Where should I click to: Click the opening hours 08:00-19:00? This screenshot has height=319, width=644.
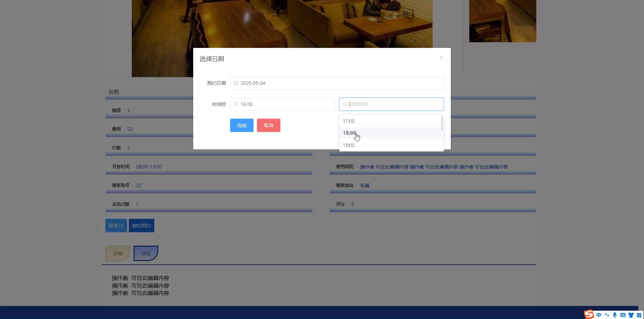pos(149,167)
